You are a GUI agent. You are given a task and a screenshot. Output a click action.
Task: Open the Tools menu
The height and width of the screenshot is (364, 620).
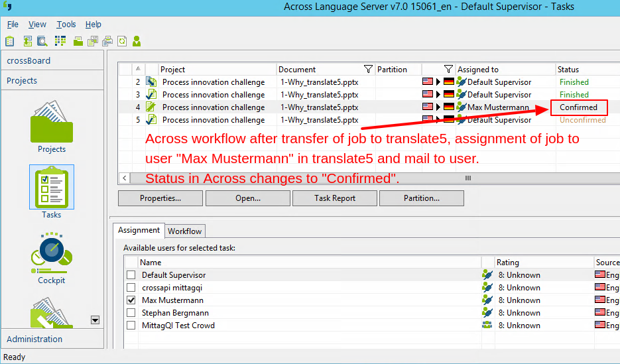pos(66,24)
